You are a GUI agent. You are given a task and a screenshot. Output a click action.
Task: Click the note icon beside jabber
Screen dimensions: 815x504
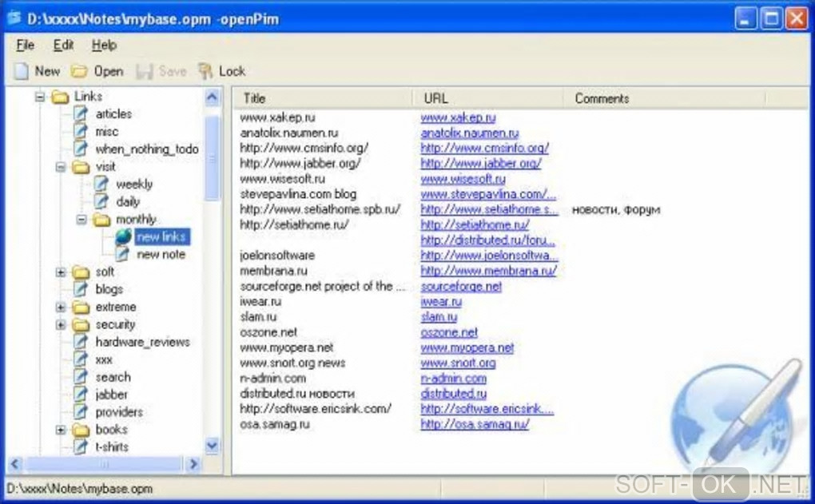pyautogui.click(x=80, y=395)
